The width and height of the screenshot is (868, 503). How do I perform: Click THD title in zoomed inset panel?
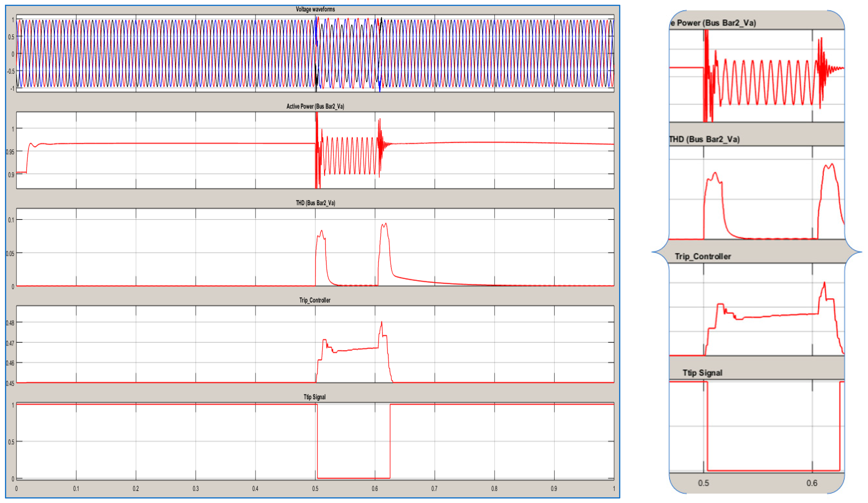coord(704,139)
